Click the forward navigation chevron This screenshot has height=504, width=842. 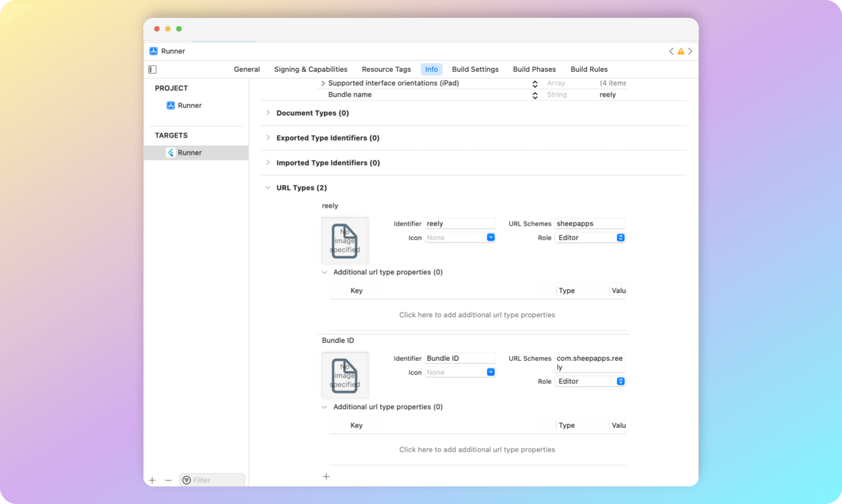[690, 51]
